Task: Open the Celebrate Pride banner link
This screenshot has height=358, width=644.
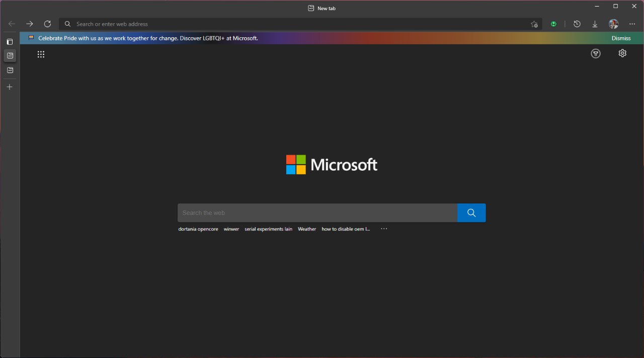Action: coord(148,38)
